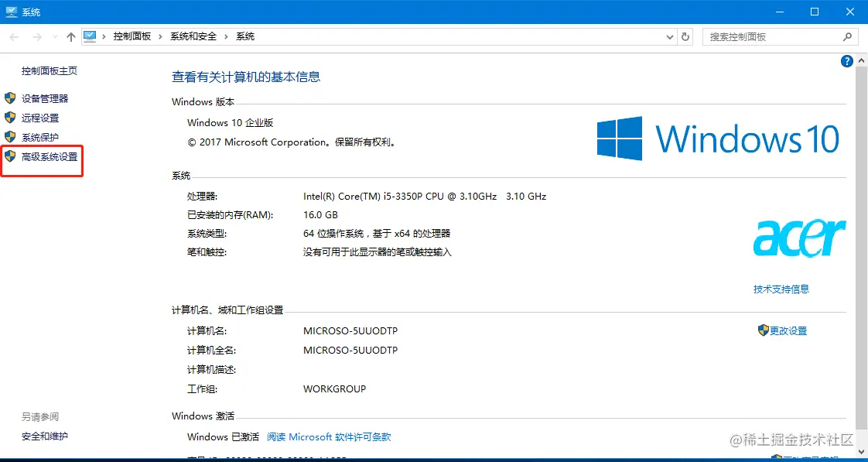This screenshot has width=868, height=462.
Task: Click shield icon beside 高级系统设置
Action: tap(10, 156)
